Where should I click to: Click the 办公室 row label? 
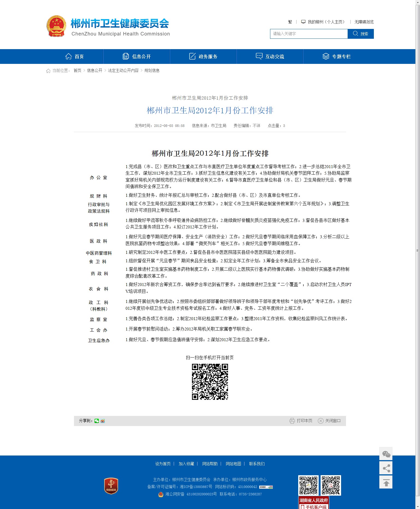click(99, 177)
